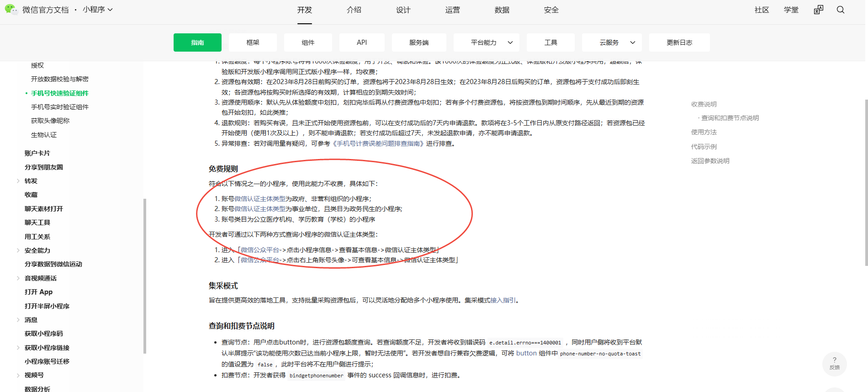
Task: Open 获取头像昵称 in the sidebar
Action: (x=50, y=121)
